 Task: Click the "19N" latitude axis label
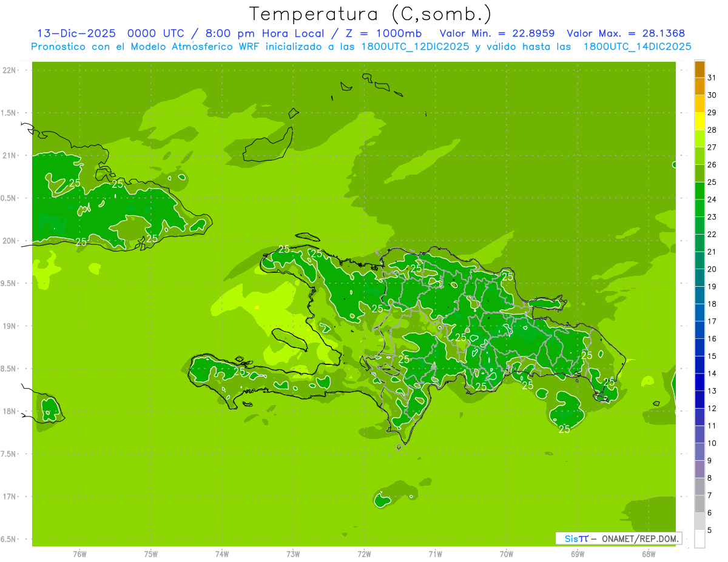tap(9, 326)
